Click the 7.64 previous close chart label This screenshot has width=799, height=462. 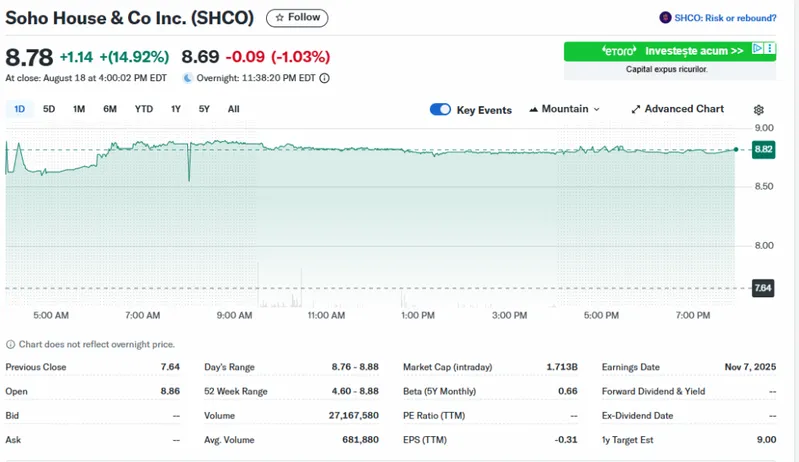pyautogui.click(x=763, y=288)
